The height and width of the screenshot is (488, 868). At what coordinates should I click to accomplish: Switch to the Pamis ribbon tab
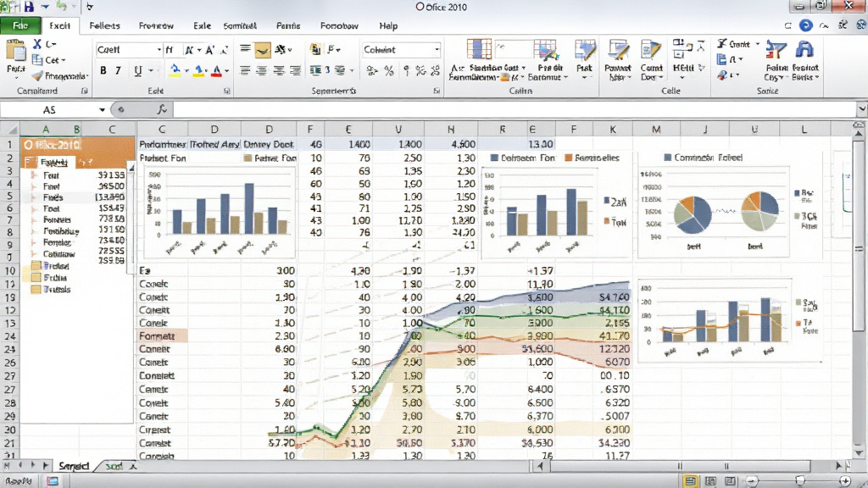(288, 25)
